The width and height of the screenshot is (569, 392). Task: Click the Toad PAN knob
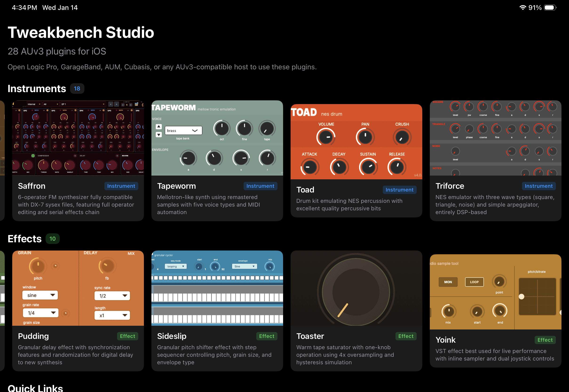click(x=365, y=137)
